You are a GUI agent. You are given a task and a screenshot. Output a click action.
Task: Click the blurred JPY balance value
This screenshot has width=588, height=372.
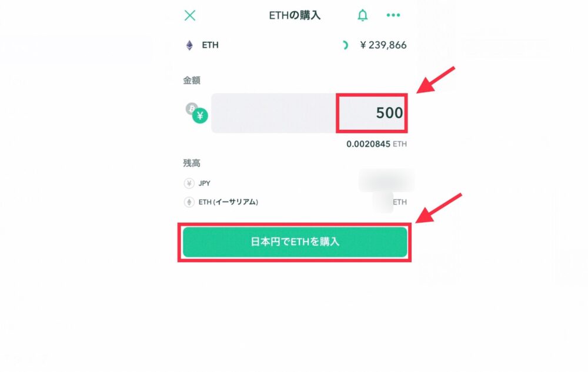click(387, 180)
